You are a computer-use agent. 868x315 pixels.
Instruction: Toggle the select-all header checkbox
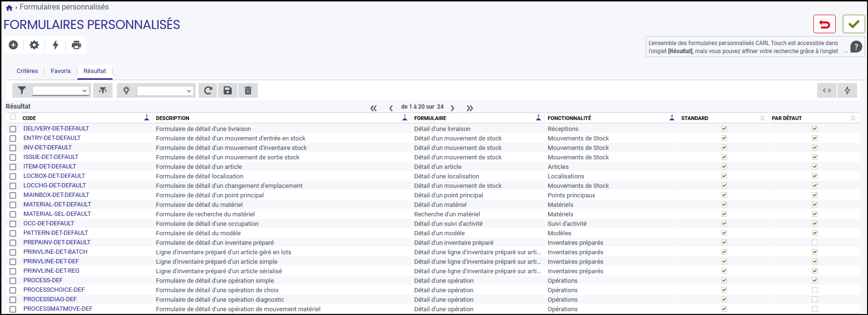click(13, 117)
